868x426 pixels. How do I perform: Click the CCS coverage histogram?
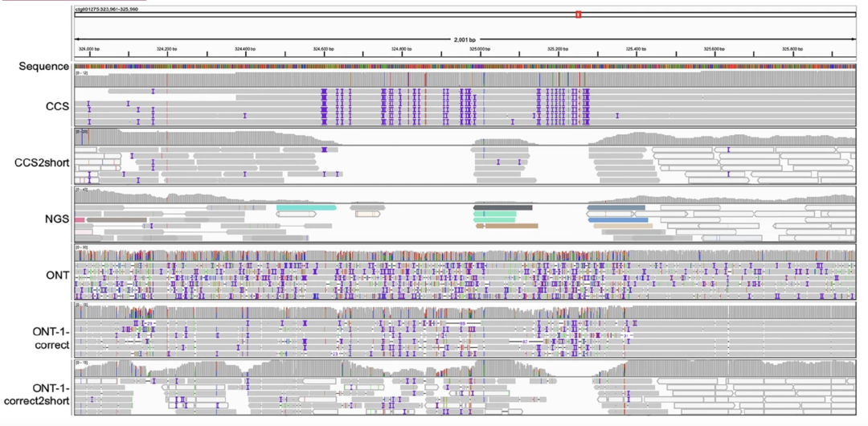pyautogui.click(x=465, y=79)
